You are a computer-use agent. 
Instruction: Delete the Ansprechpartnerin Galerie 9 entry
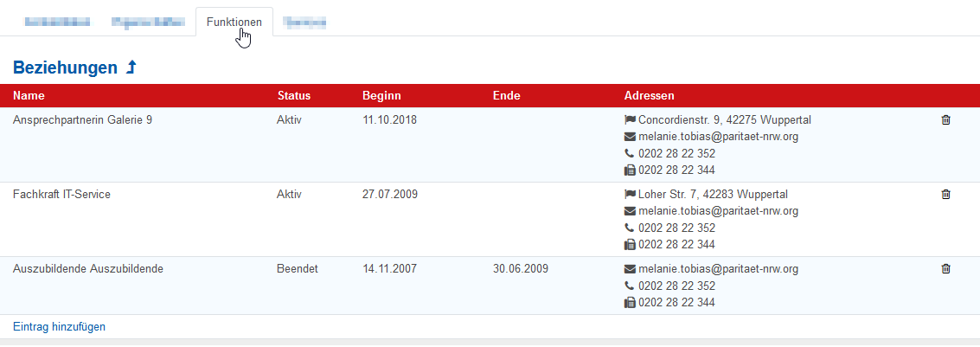click(945, 120)
